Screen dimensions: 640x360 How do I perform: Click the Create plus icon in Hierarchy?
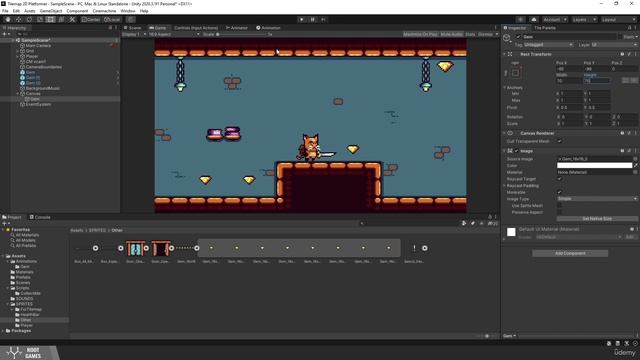(x=4, y=34)
